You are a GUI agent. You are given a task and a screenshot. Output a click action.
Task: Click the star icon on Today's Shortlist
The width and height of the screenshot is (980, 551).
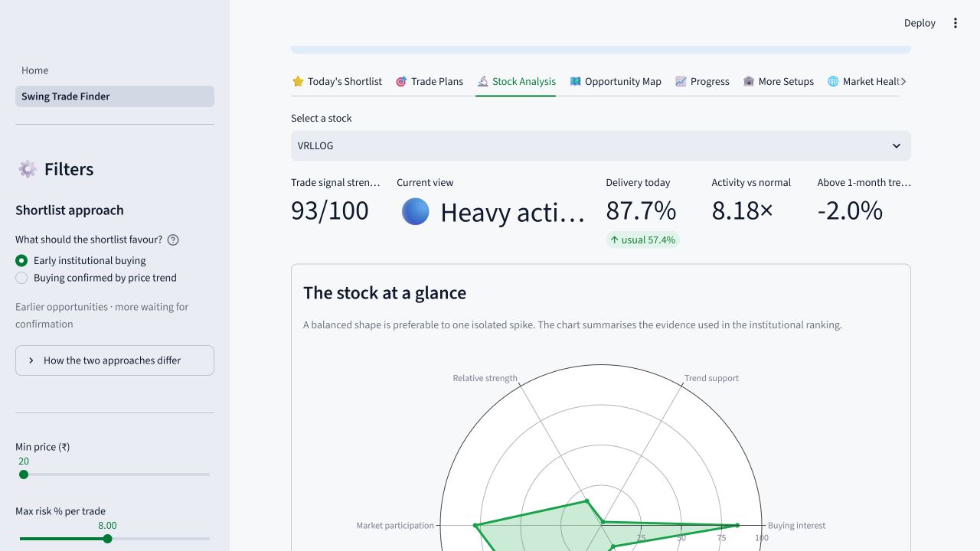[298, 81]
